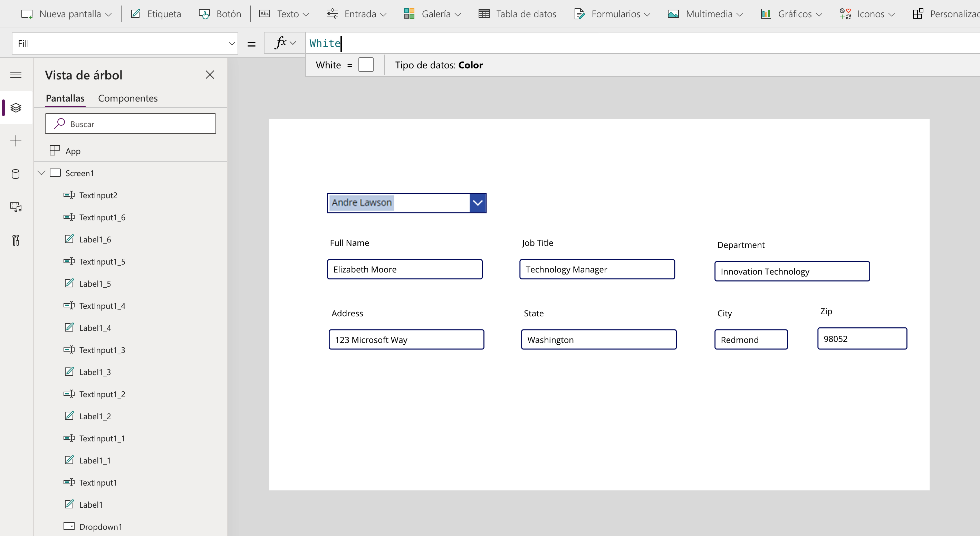
Task: Collapse the Screen1 tree node
Action: click(x=41, y=173)
